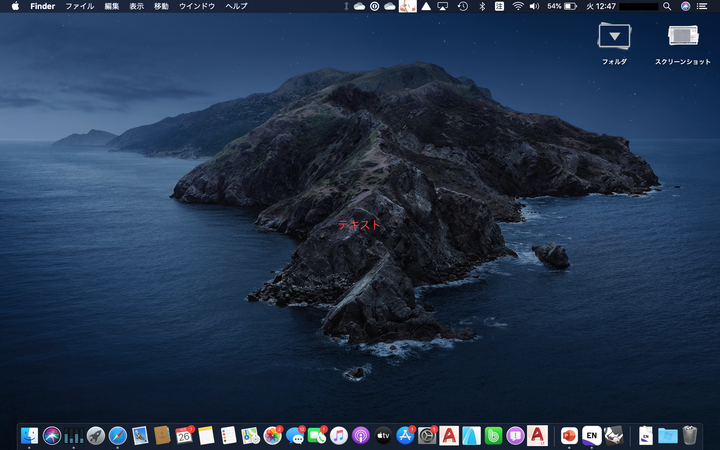Open the Finder menu
This screenshot has height=450, width=720.
(x=43, y=6)
